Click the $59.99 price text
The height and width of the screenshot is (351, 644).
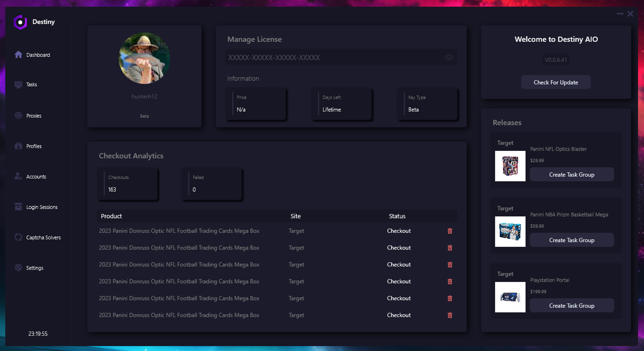[537, 226]
